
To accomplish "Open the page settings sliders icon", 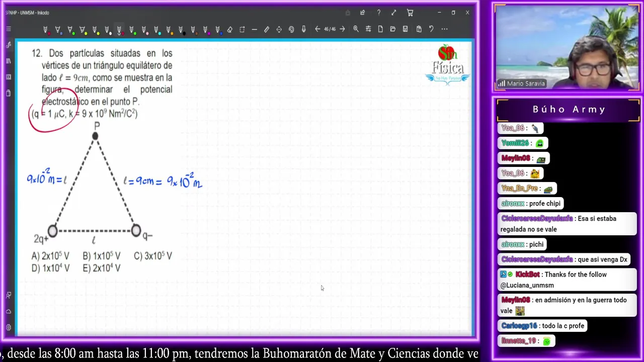I will click(368, 29).
